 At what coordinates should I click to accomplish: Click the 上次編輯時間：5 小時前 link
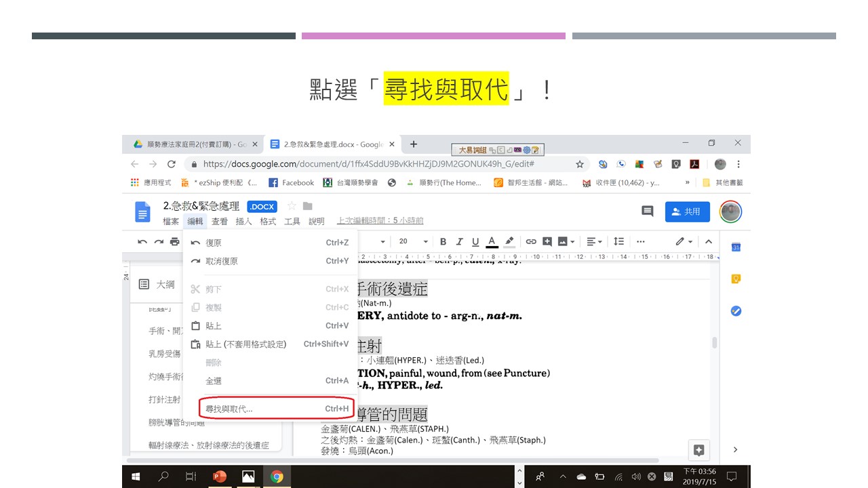380,221
